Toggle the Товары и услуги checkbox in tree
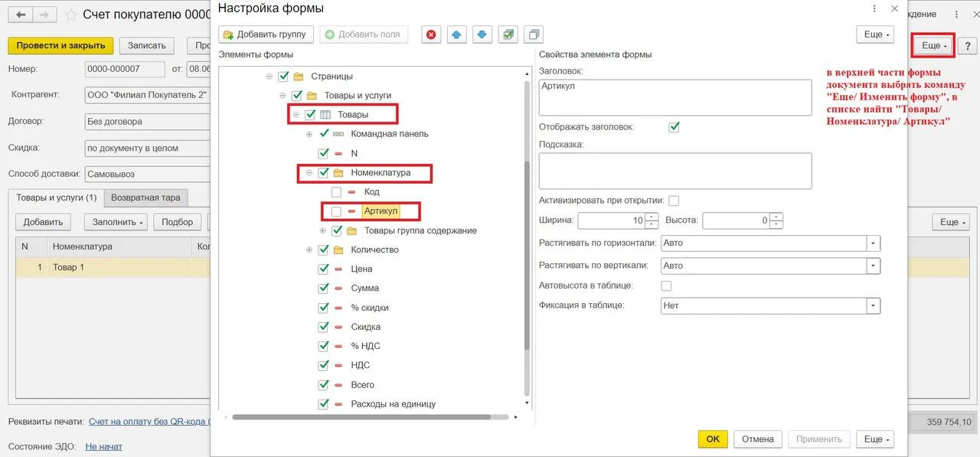This screenshot has height=457, width=980. click(x=297, y=96)
